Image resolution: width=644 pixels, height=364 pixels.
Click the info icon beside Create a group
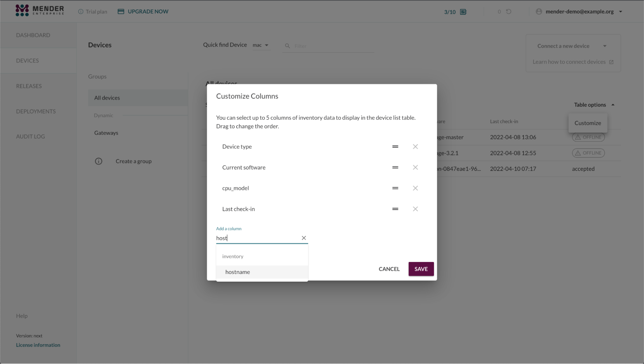pos(99,161)
